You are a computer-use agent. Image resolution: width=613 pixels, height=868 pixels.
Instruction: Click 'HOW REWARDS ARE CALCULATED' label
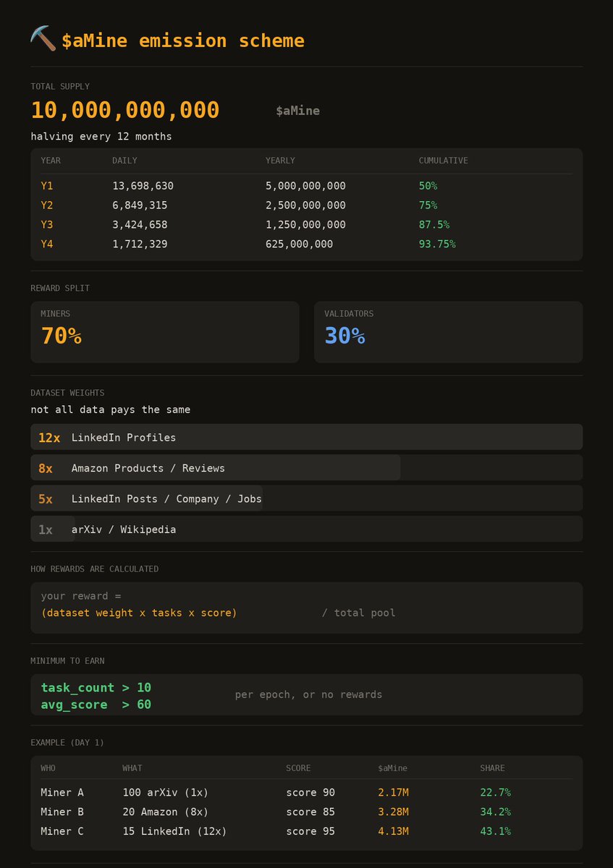(94, 569)
